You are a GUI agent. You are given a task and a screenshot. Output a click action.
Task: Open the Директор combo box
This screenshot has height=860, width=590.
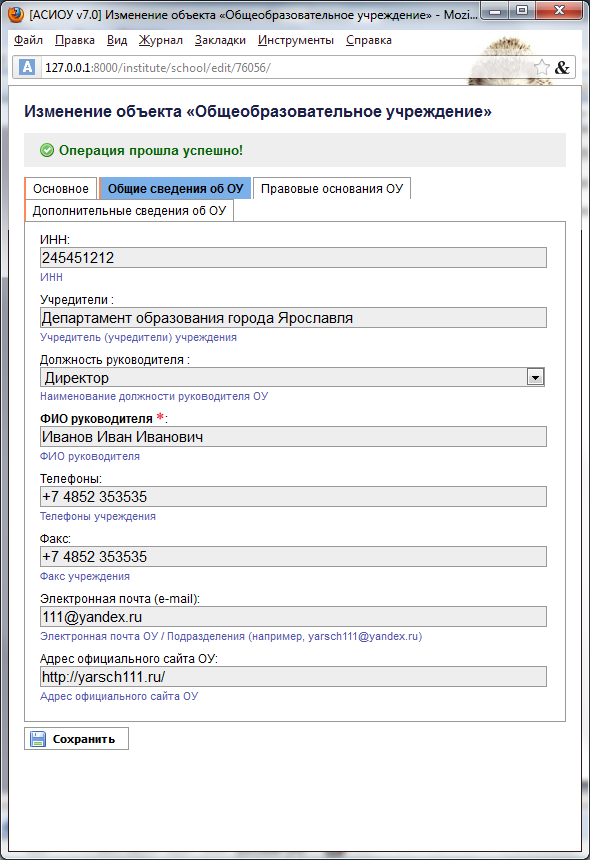coord(292,377)
